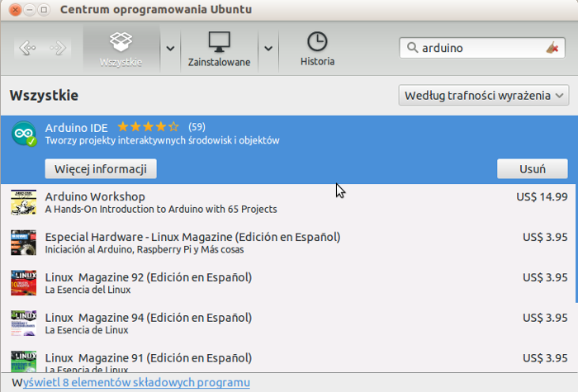Select Especial Hardware - Linux Magazine entry
578x392 pixels.
coord(288,243)
